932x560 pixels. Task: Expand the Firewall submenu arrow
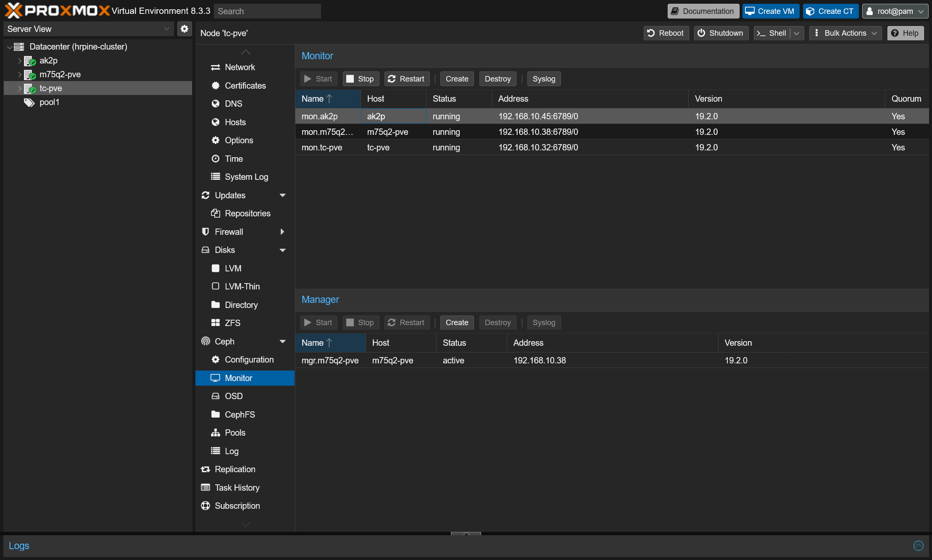282,232
